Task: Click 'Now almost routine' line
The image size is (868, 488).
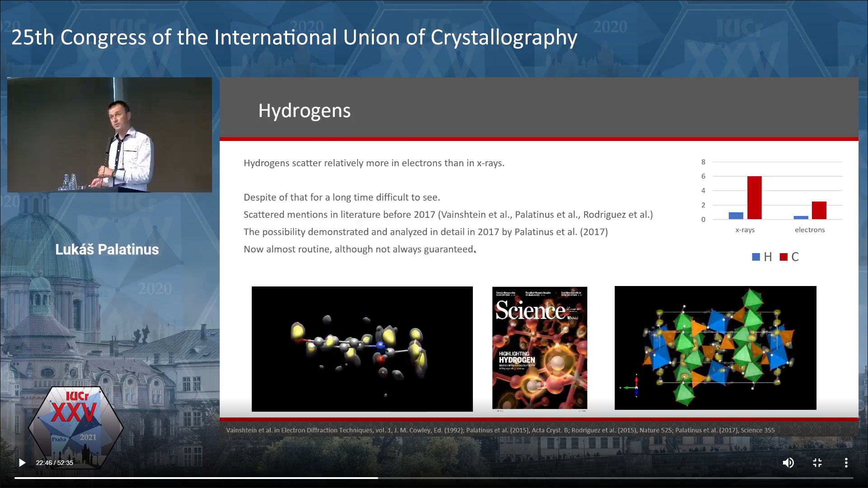Action: (x=359, y=249)
